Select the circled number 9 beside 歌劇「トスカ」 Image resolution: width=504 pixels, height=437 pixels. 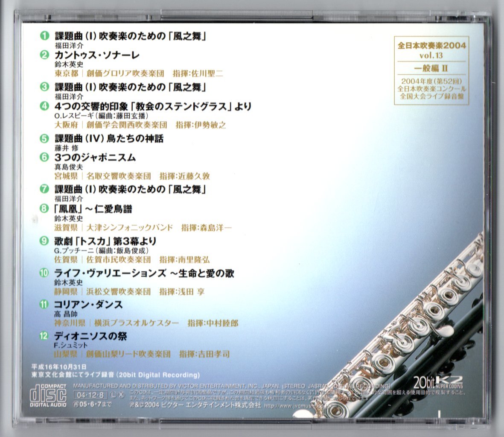(x=44, y=241)
